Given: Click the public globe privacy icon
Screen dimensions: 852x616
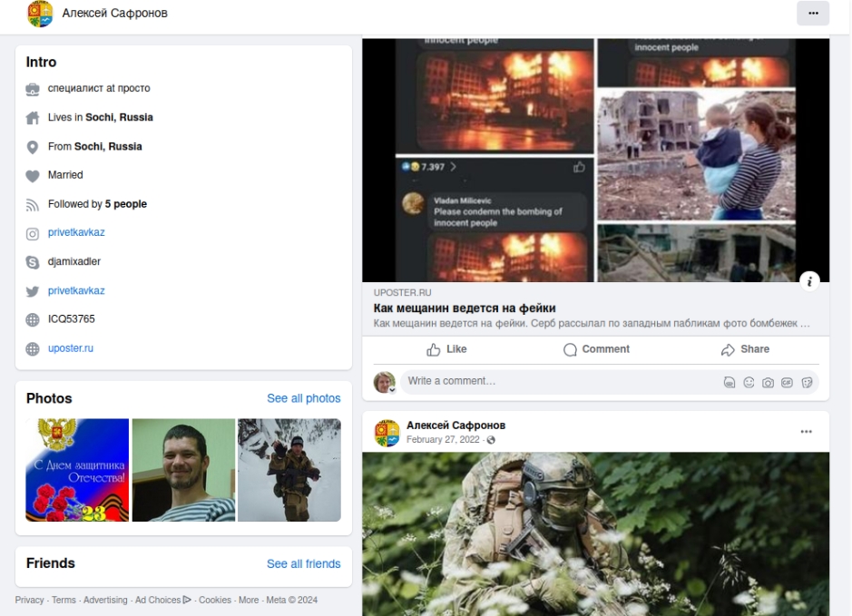Looking at the screenshot, I should pyautogui.click(x=491, y=440).
